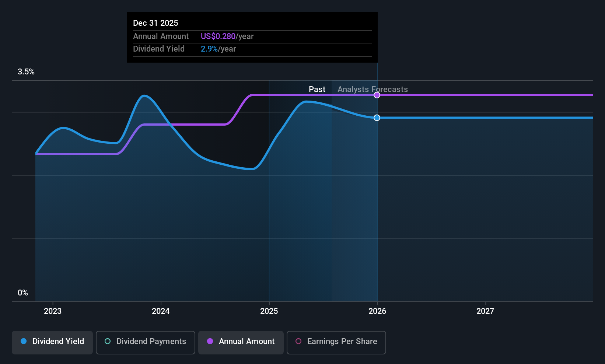Enable the Dividend Payments series
605x364 pixels.
tap(145, 342)
